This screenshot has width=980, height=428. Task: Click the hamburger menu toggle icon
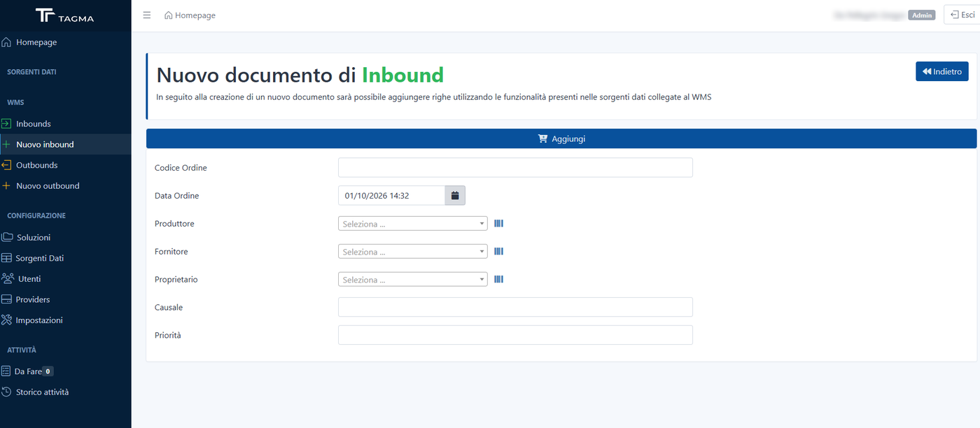pyautogui.click(x=146, y=15)
